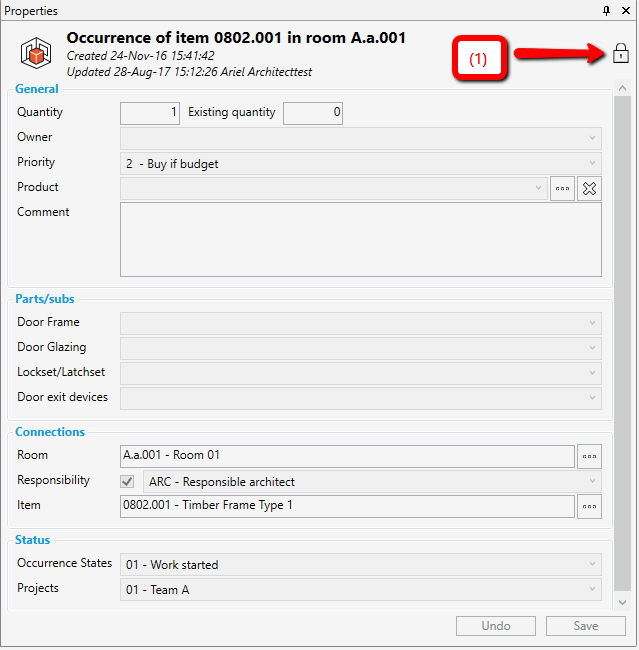Click the Occurrence States label
The width and height of the screenshot is (639, 650).
coord(64,563)
